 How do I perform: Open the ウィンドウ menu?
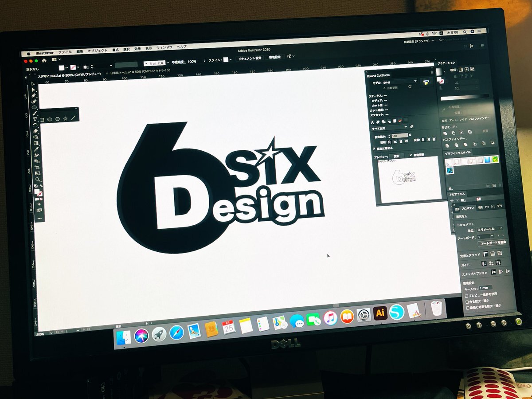(x=164, y=48)
